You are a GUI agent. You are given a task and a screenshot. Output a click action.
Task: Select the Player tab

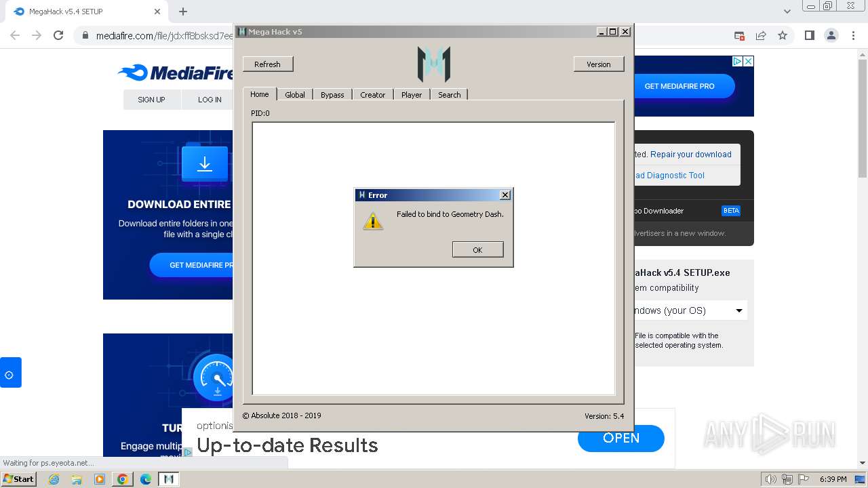(x=412, y=95)
